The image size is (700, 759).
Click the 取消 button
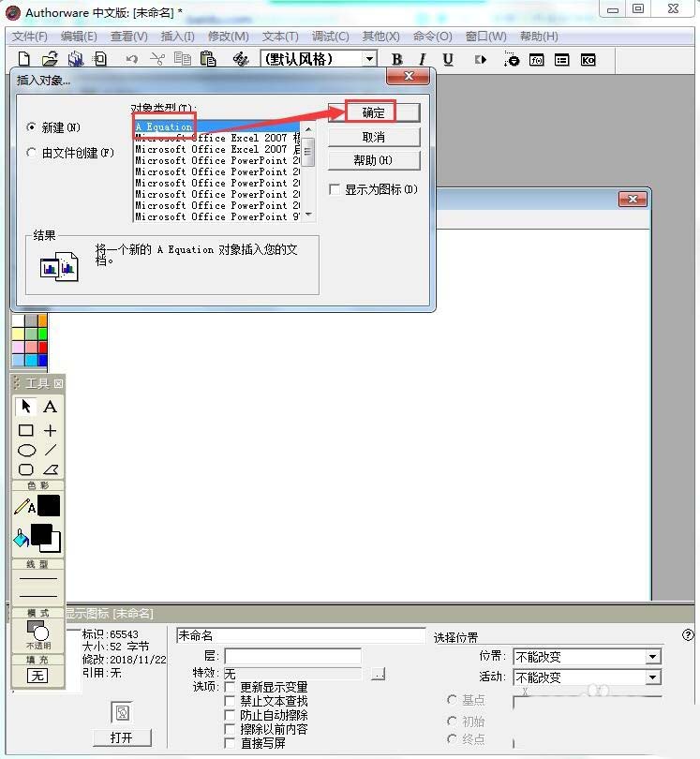(374, 137)
